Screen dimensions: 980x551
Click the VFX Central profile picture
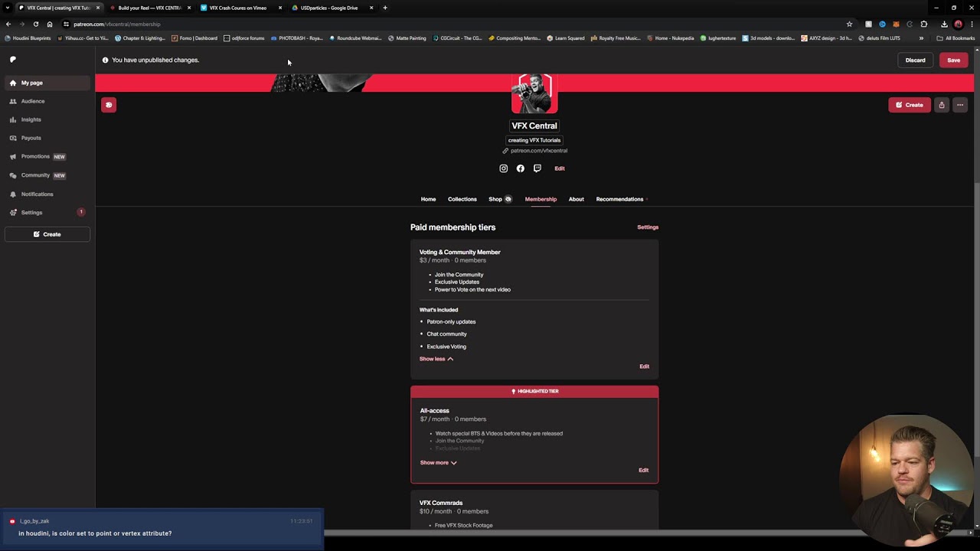534,93
